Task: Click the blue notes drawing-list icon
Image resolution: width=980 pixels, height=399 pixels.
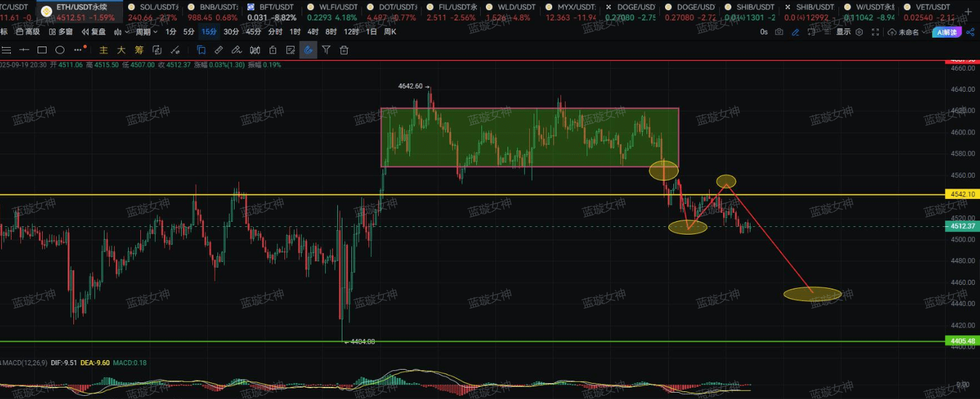Action: tap(201, 50)
